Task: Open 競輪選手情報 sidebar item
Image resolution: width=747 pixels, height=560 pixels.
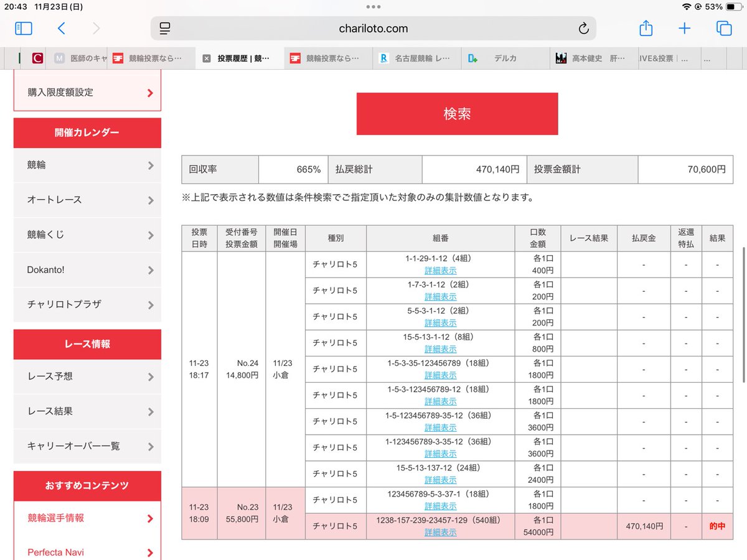Action: click(x=87, y=518)
